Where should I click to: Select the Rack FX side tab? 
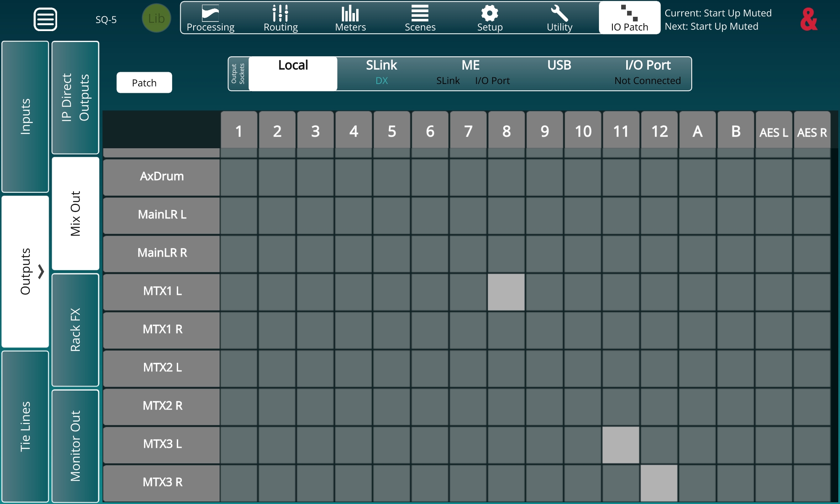75,330
